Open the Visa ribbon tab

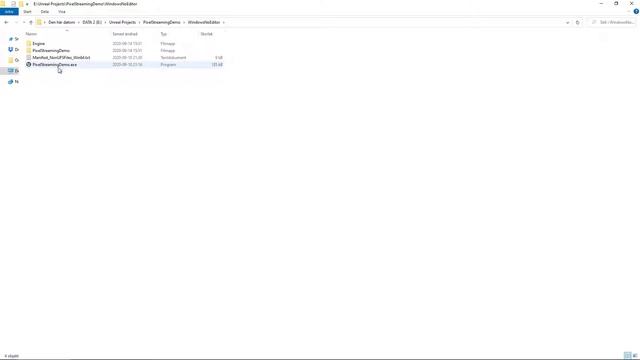pyautogui.click(x=62, y=11)
